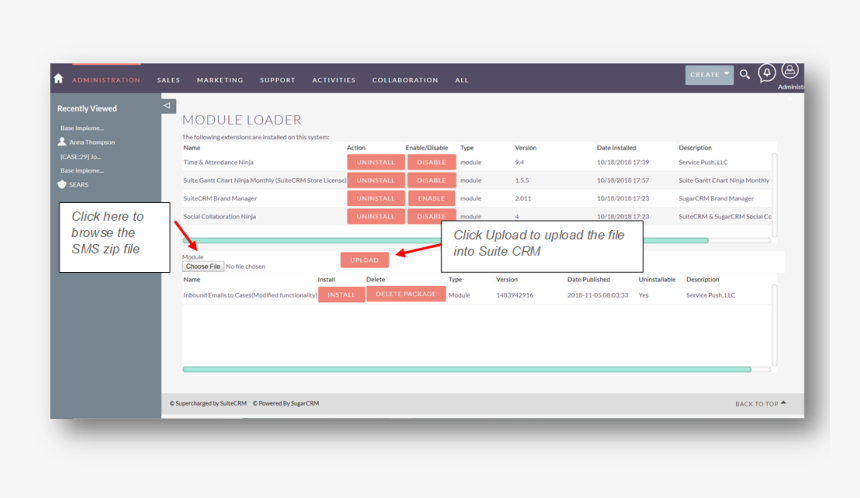Open the search magnifier icon
Viewport: 860px width, 498px height.
coord(745,74)
